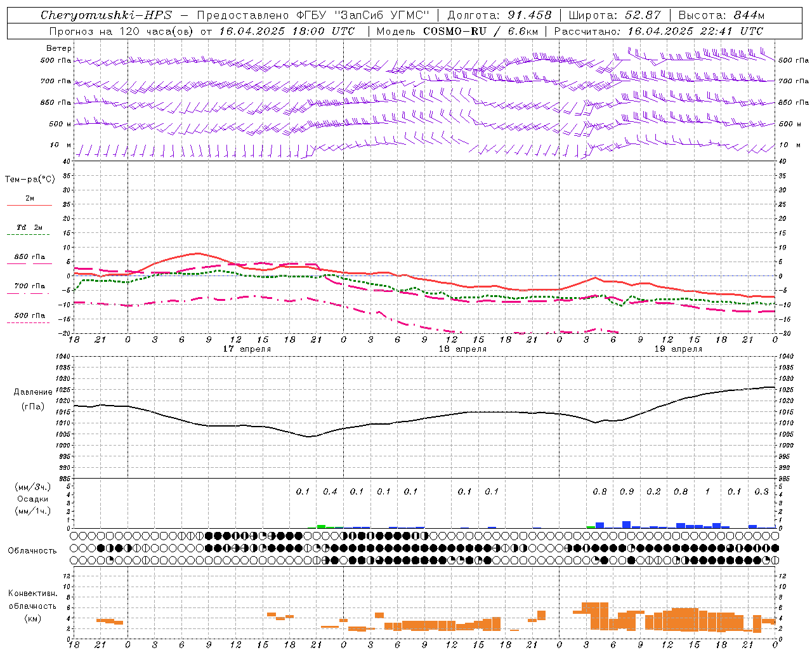Click the 'Давление' pressure panel label

pyautogui.click(x=33, y=392)
